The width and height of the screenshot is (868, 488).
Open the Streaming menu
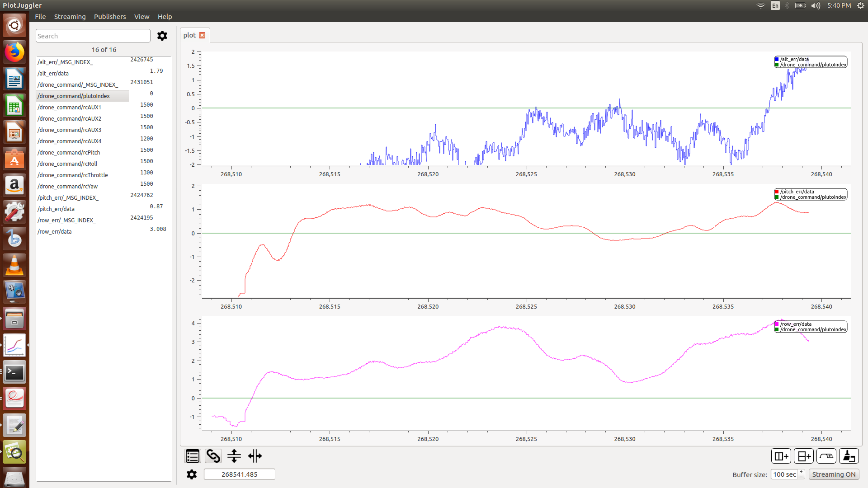click(69, 16)
